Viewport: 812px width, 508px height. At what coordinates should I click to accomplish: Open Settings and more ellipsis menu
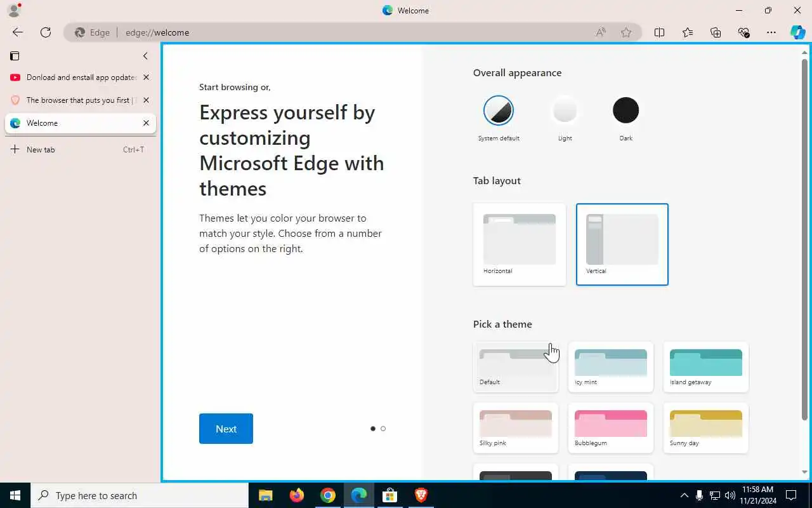771,32
